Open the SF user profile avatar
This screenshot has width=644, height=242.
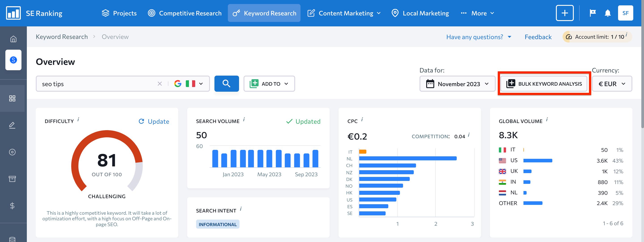[x=625, y=13]
